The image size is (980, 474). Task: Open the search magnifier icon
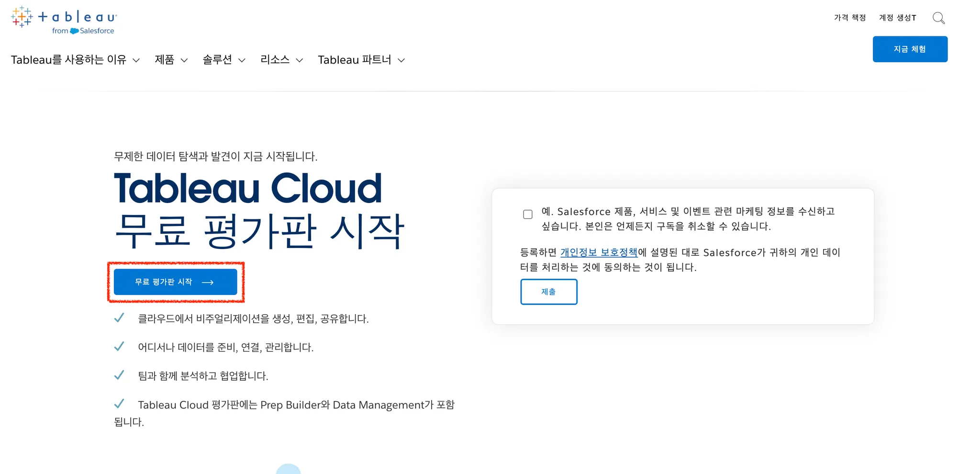(x=938, y=18)
